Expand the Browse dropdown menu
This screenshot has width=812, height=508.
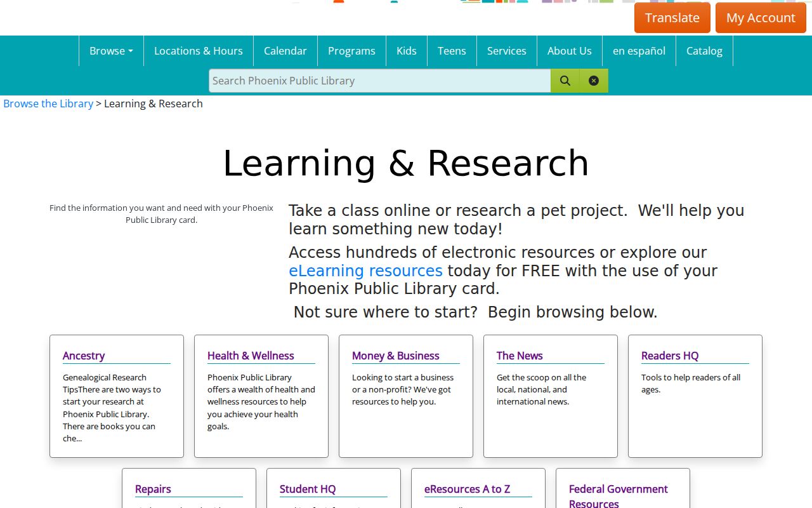pyautogui.click(x=111, y=51)
